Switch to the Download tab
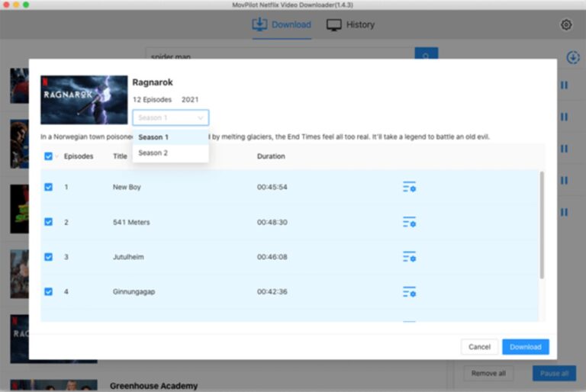The height and width of the screenshot is (392, 586). tap(282, 24)
